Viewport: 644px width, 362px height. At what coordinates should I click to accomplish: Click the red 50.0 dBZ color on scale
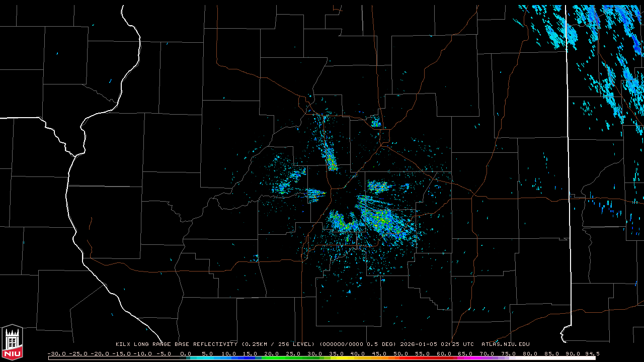401,358
